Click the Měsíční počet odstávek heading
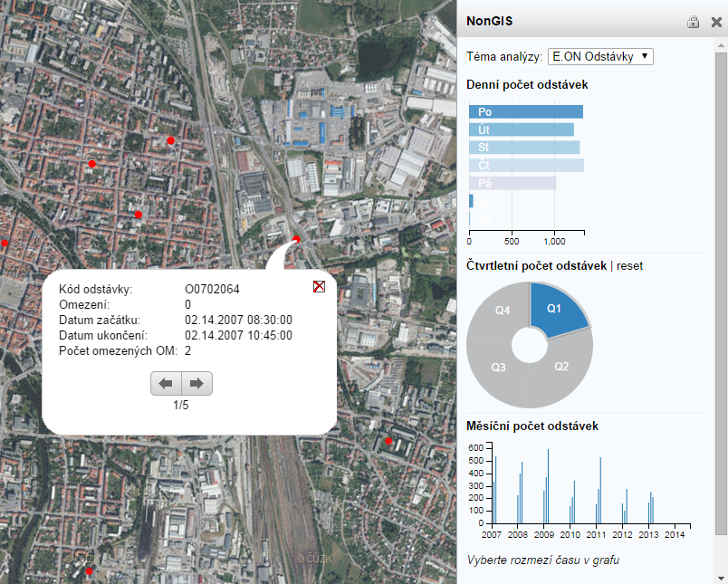728x584 pixels. pos(532,426)
